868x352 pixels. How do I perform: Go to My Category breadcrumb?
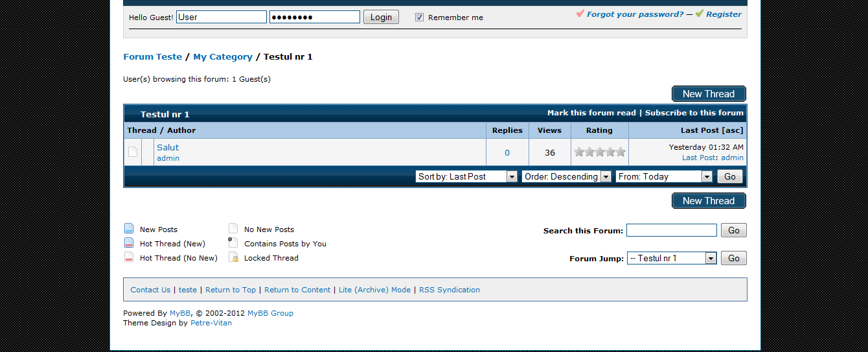223,57
